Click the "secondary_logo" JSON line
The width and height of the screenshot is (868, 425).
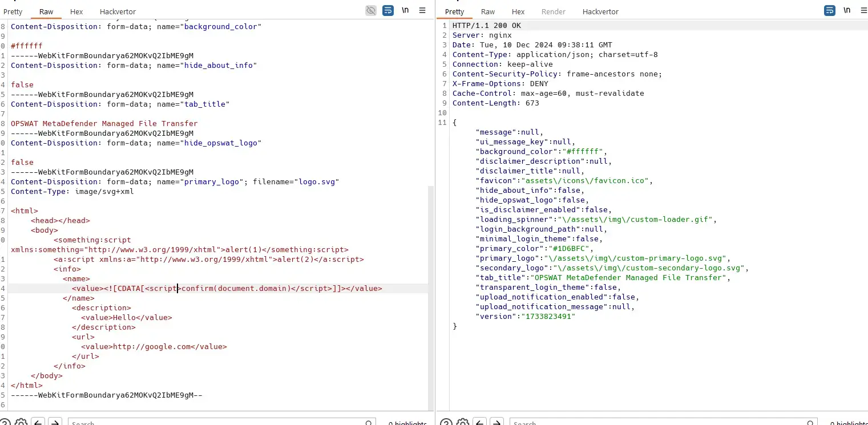coord(612,268)
